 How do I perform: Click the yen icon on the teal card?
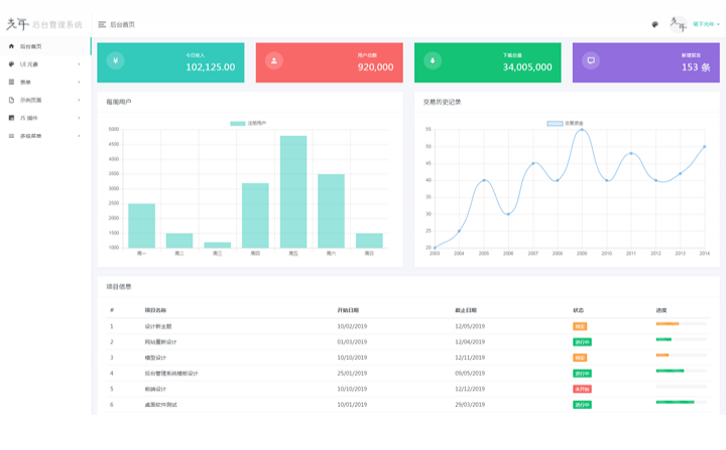(x=115, y=61)
